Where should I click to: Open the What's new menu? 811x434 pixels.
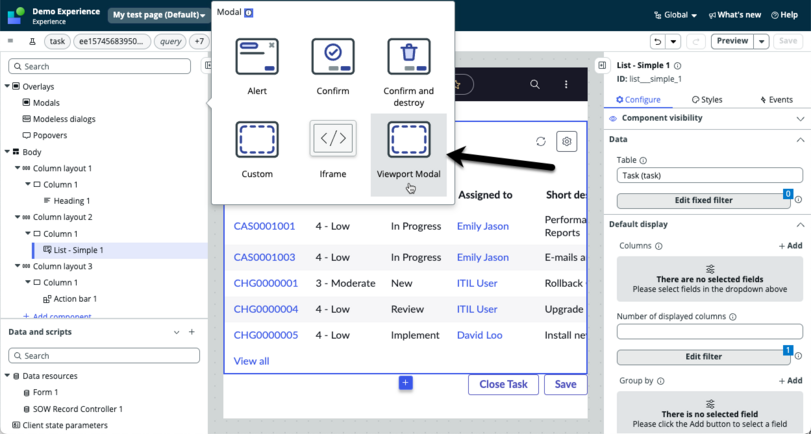[735, 15]
